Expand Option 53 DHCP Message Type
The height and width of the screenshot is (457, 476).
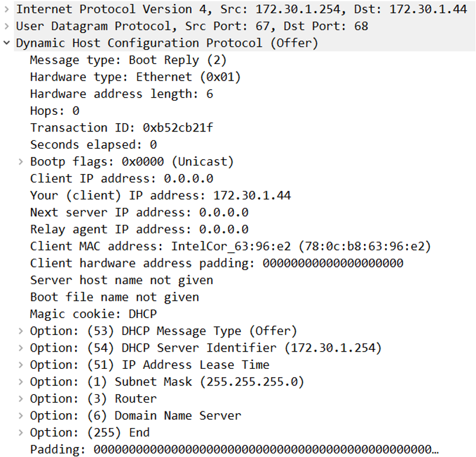[21, 331]
